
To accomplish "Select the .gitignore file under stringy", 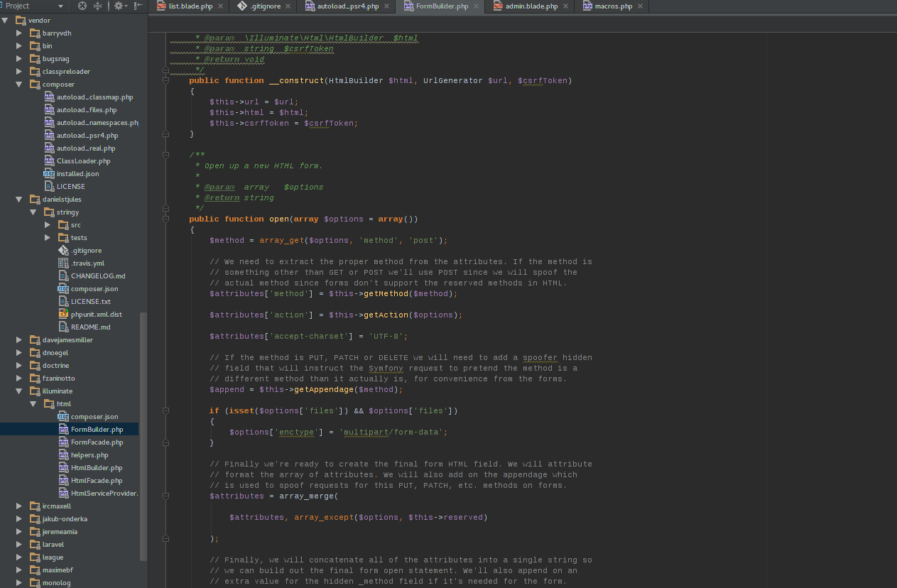I will [x=85, y=251].
